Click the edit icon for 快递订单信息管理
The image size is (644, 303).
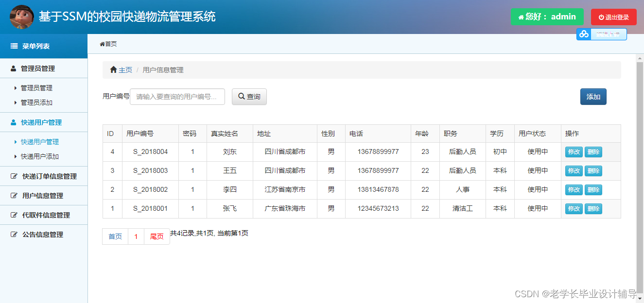click(x=14, y=176)
